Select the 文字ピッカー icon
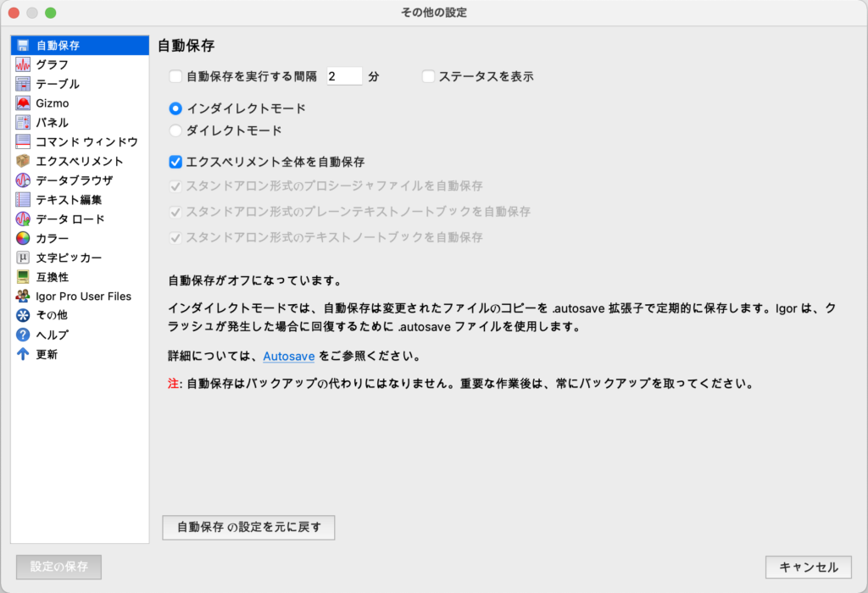Screen dimensions: 868x593 [x=23, y=258]
